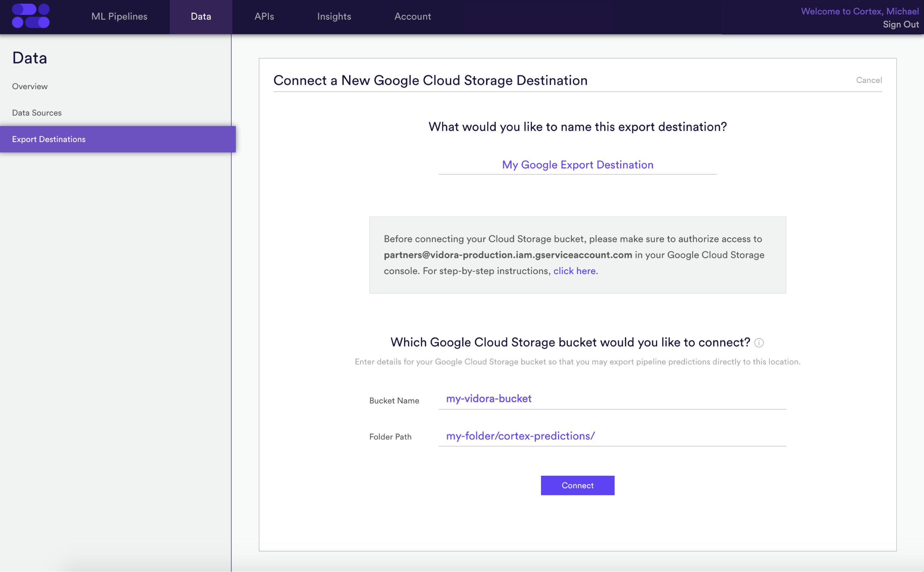Image resolution: width=924 pixels, height=572 pixels.
Task: Open the 'click here' instructions link
Action: click(x=574, y=271)
